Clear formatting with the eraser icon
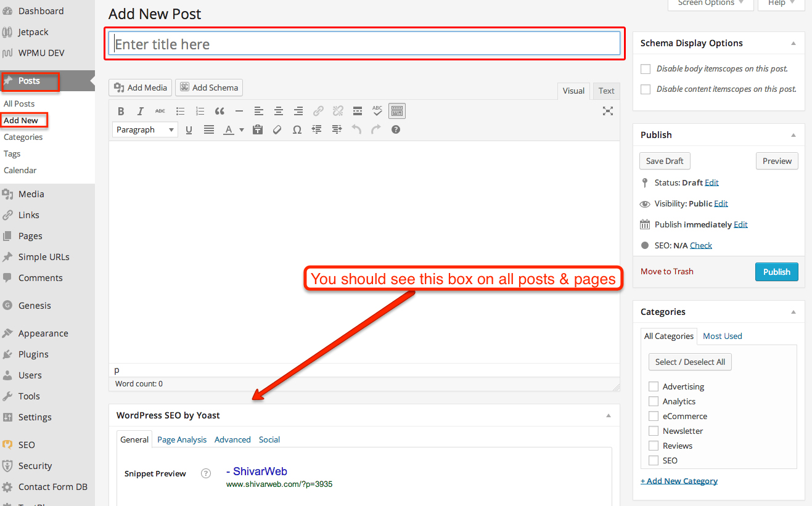This screenshot has height=506, width=812. 277,129
